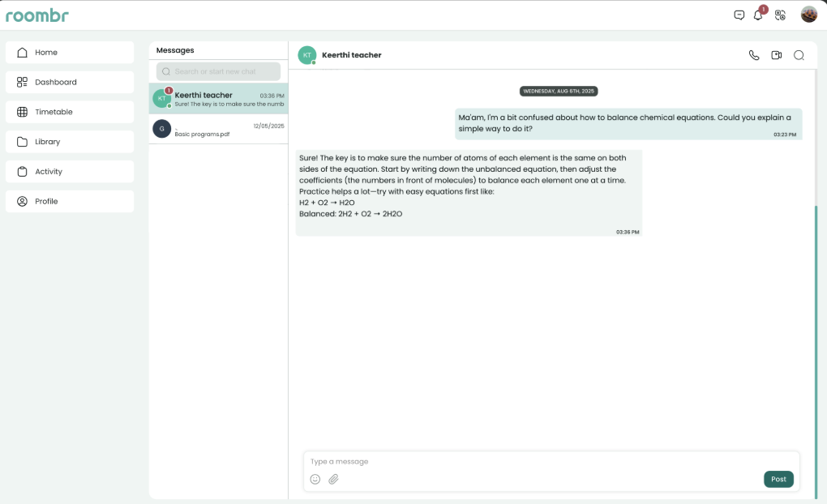This screenshot has height=504, width=827.
Task: Open the Timetable from the sidebar
Action: pos(69,112)
